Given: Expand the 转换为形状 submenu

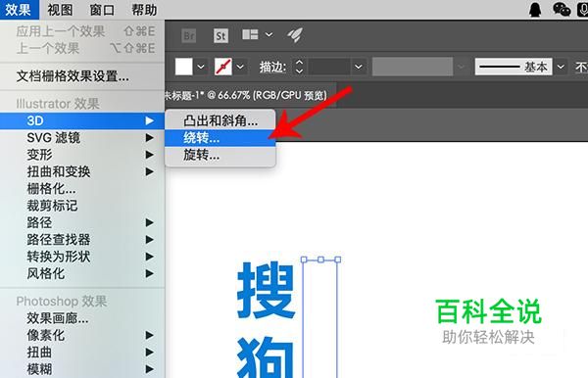Looking at the screenshot, I should tap(82, 257).
